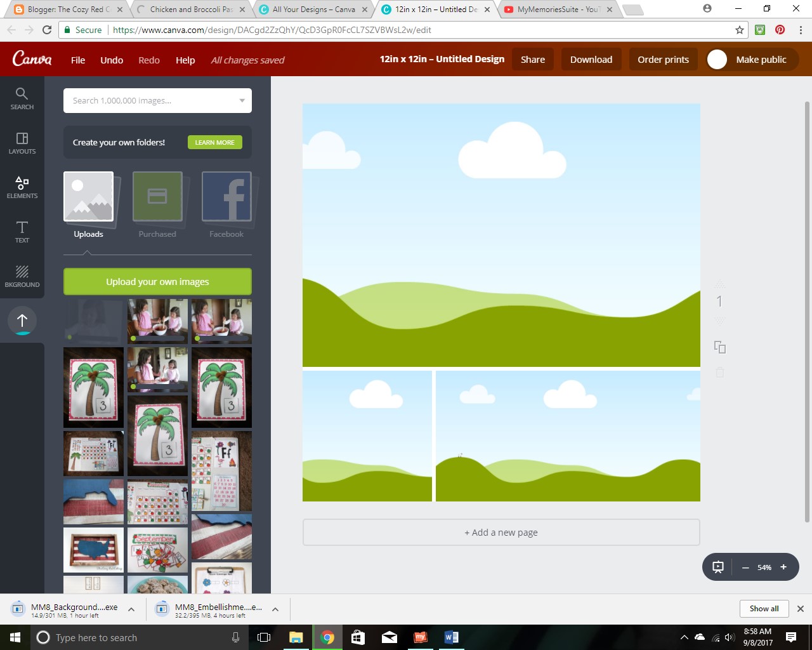Open Chrome from the taskbar

click(x=327, y=637)
